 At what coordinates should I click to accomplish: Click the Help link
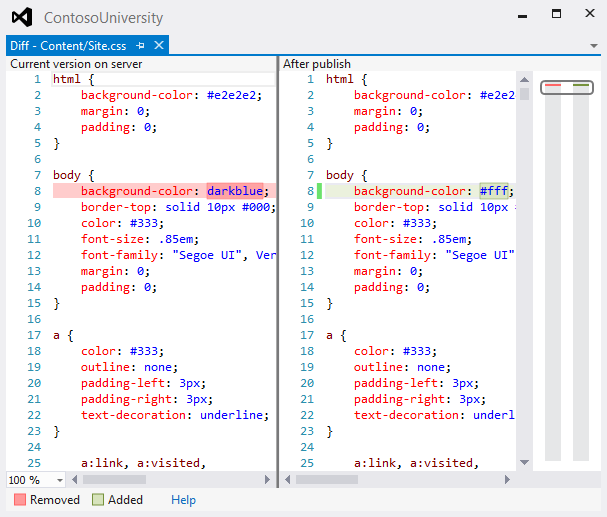click(183, 500)
